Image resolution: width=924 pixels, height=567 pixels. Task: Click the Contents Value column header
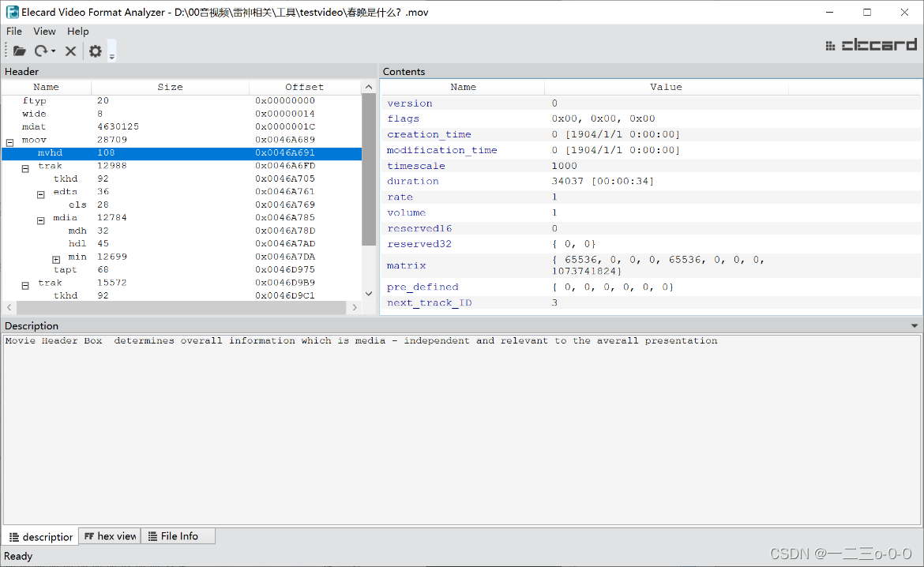coord(666,87)
